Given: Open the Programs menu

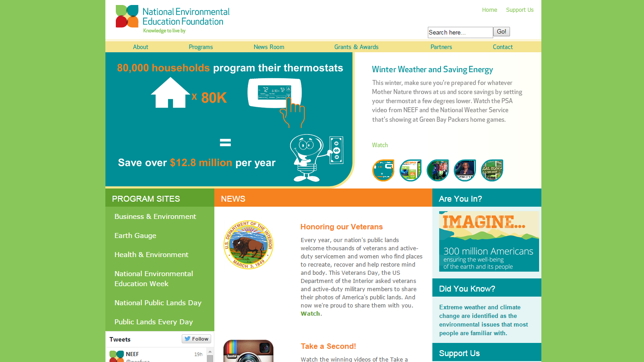Looking at the screenshot, I should (201, 47).
